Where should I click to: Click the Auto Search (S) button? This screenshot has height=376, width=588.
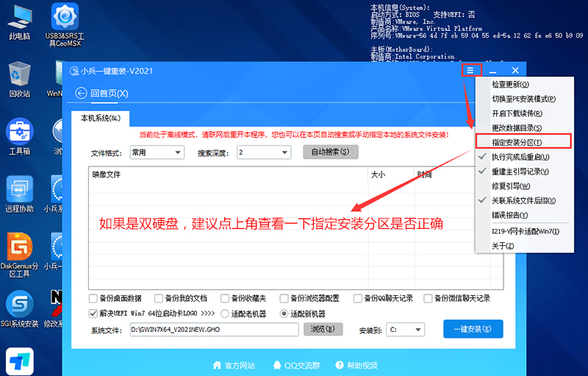[330, 152]
